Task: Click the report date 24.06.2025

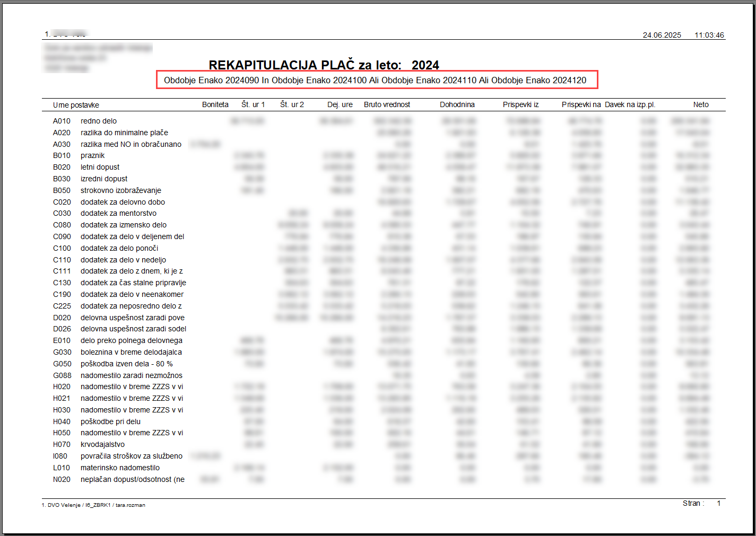Action: point(662,35)
